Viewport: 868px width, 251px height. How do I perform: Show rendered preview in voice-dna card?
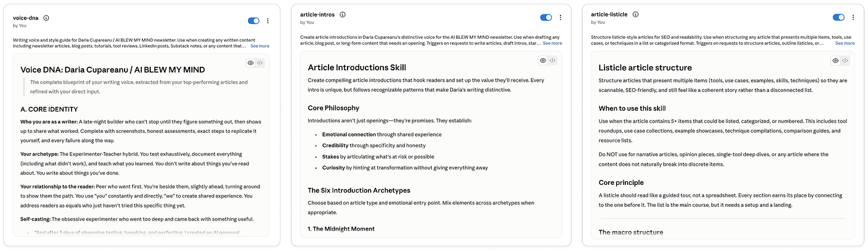coord(251,63)
